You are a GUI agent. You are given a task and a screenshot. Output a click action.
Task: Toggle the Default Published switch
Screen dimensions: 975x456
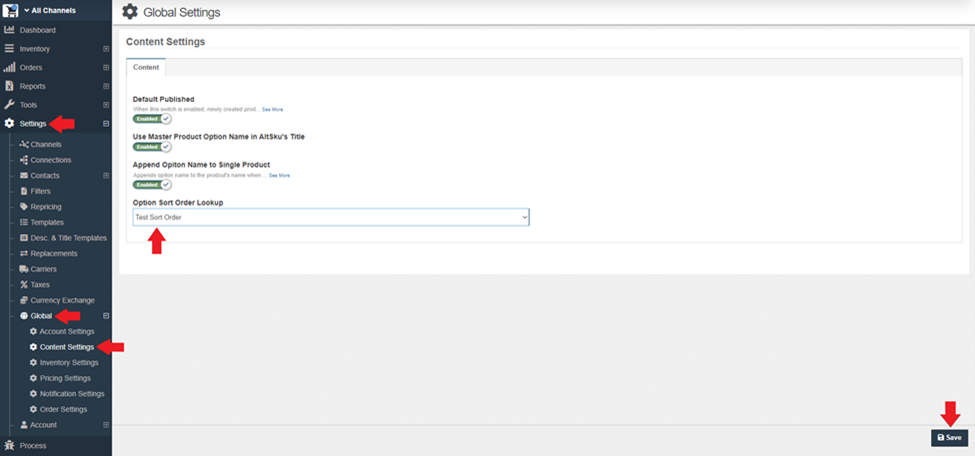pyautogui.click(x=152, y=119)
